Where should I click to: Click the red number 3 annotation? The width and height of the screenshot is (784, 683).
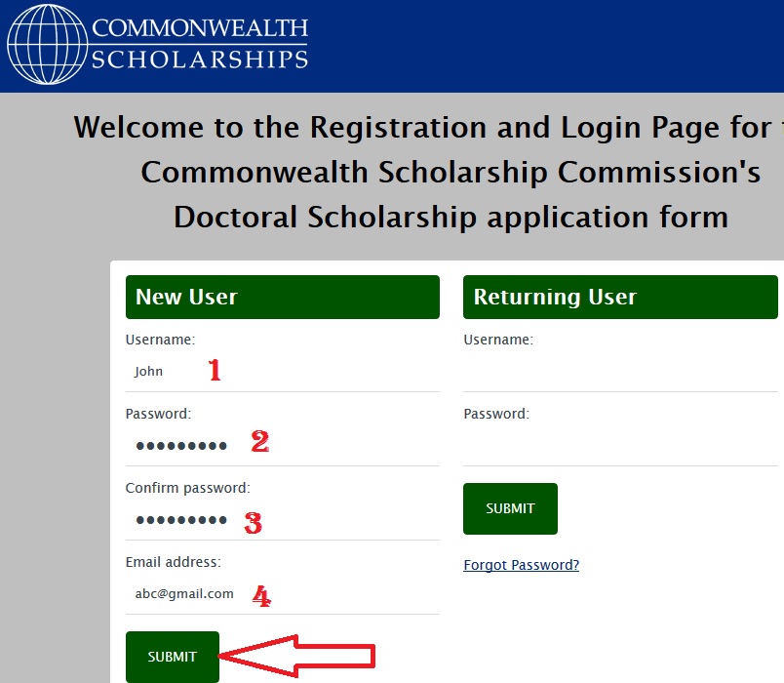tap(253, 523)
